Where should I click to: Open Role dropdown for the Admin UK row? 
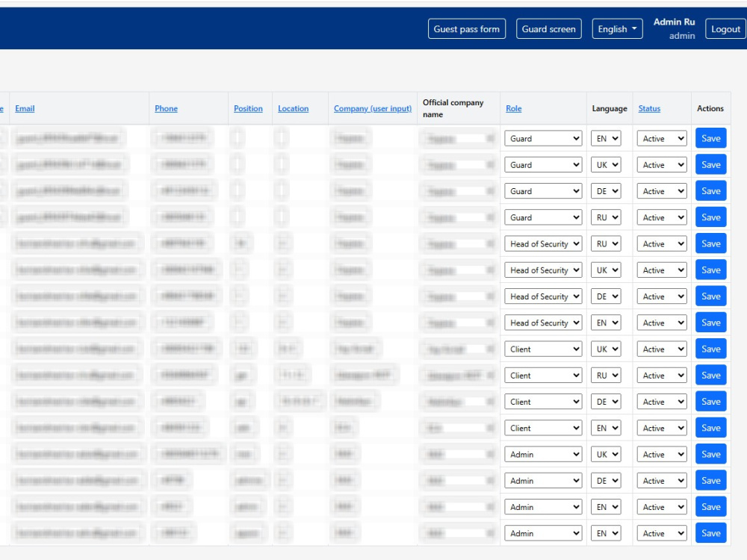point(543,454)
